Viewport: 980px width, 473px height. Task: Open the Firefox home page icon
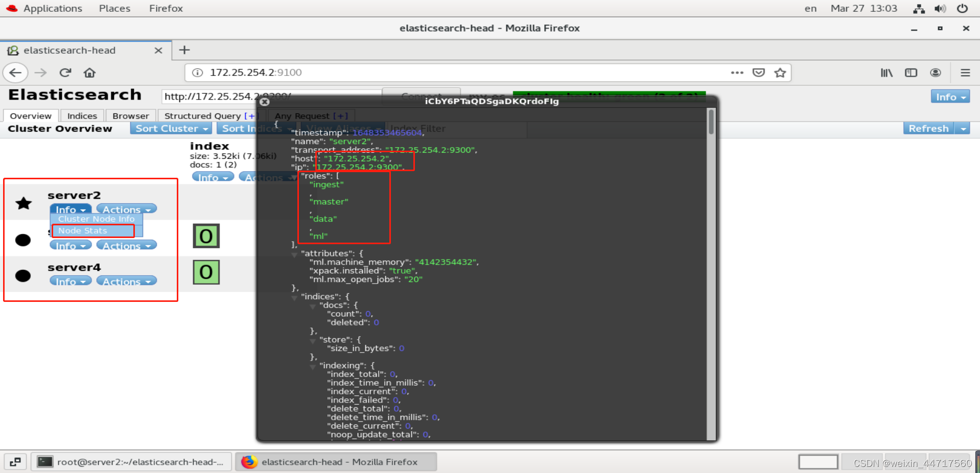(x=90, y=73)
